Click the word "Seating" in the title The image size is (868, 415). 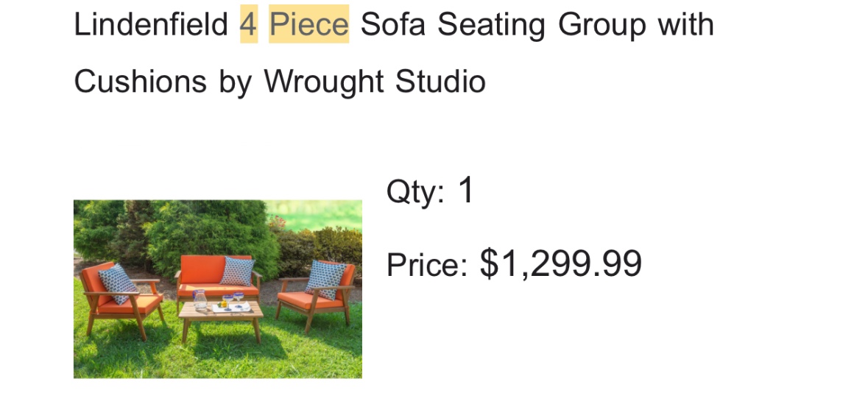pos(491,24)
